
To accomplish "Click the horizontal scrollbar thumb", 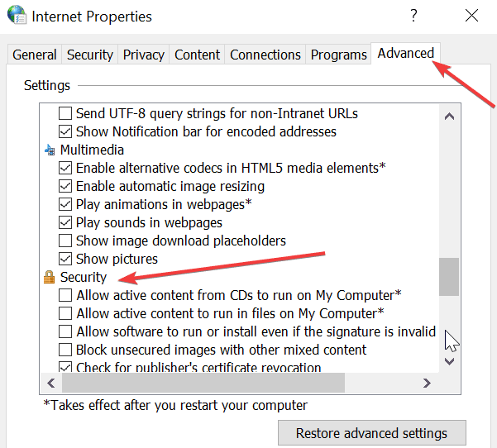I will (x=203, y=383).
